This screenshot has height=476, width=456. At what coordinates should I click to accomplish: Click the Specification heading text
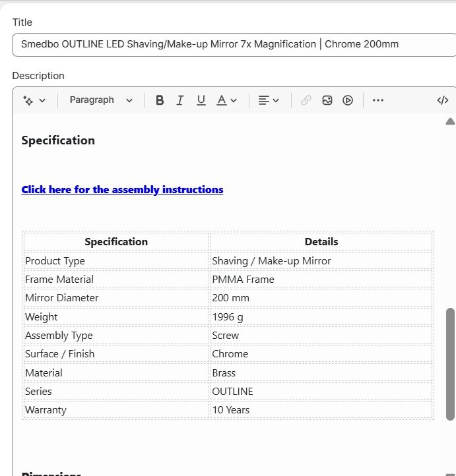click(58, 140)
